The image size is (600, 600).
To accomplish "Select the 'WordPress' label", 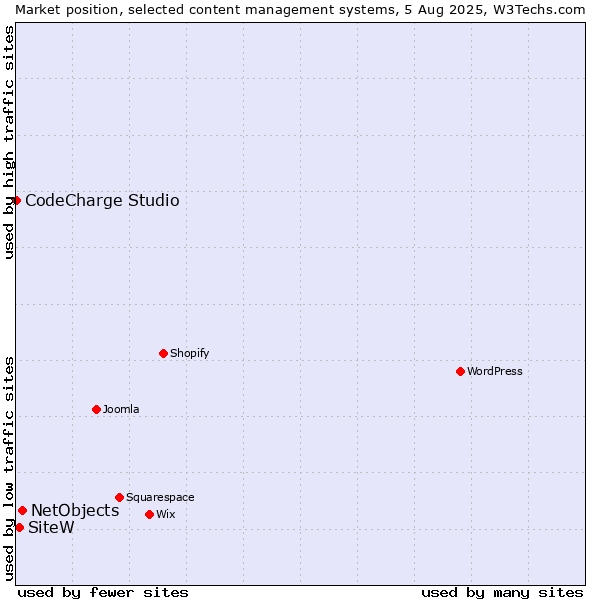I will point(495,371).
